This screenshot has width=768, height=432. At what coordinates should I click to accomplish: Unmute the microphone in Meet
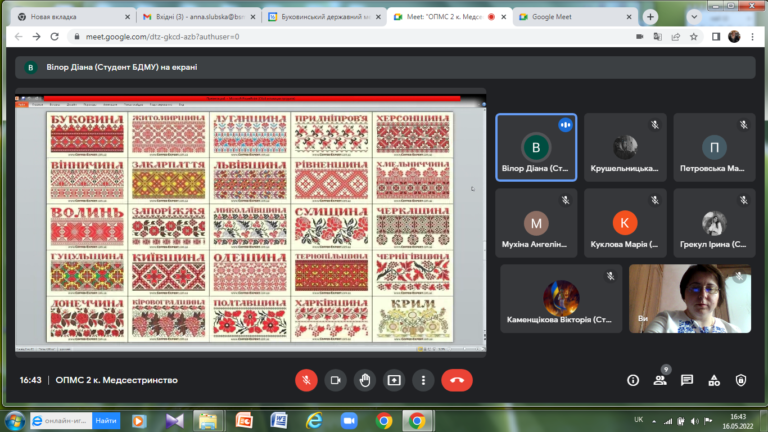307,380
